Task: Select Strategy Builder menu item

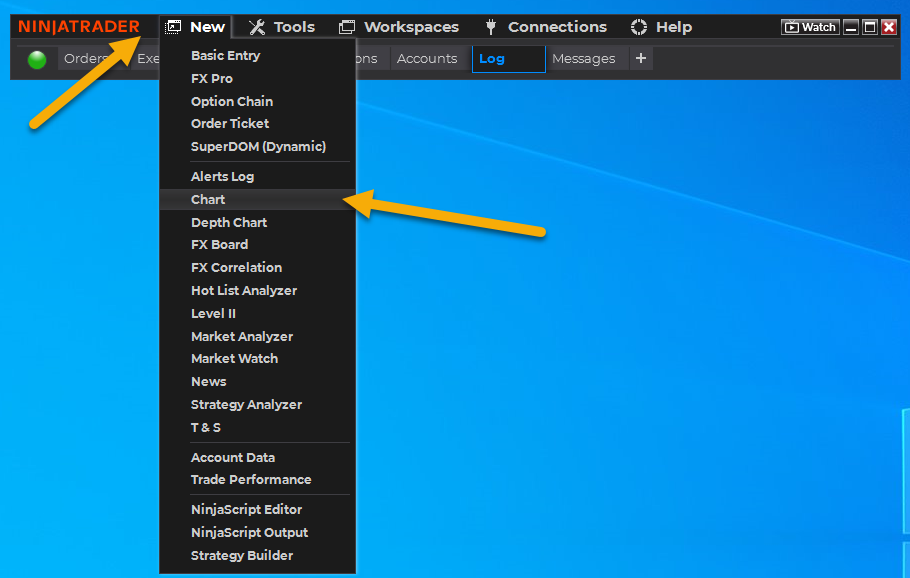Action: click(x=242, y=556)
